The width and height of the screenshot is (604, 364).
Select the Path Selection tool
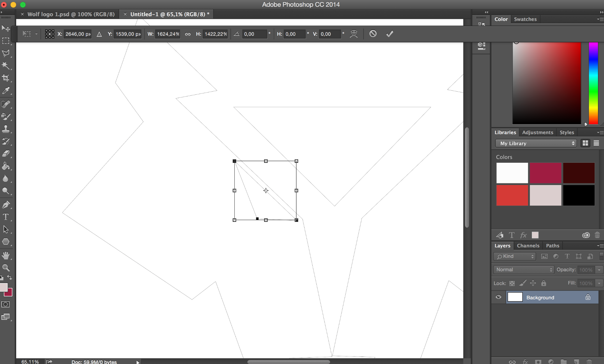coord(6,230)
